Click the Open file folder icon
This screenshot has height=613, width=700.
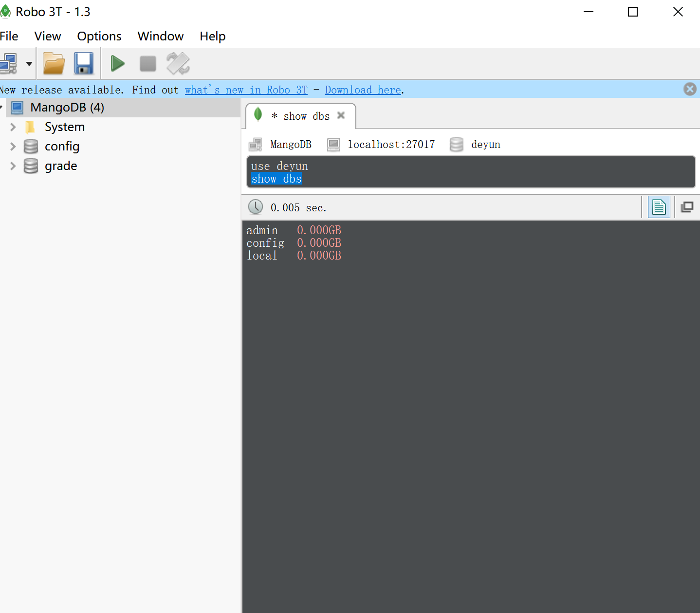[54, 63]
